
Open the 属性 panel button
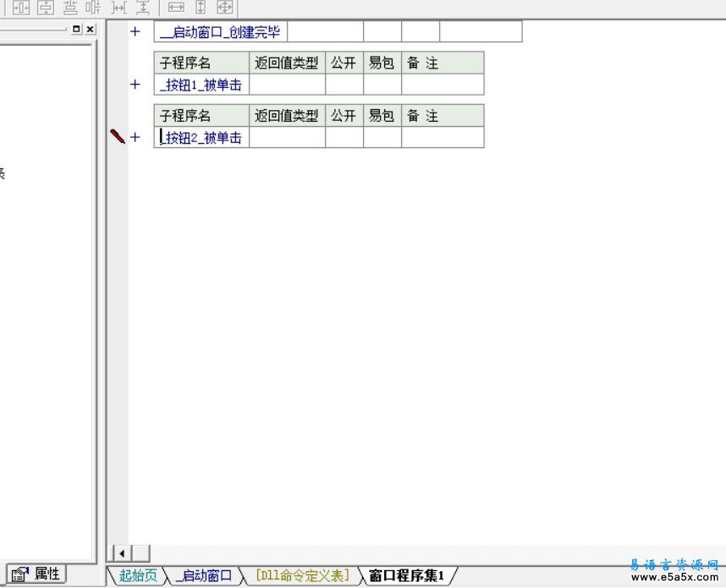[37, 574]
